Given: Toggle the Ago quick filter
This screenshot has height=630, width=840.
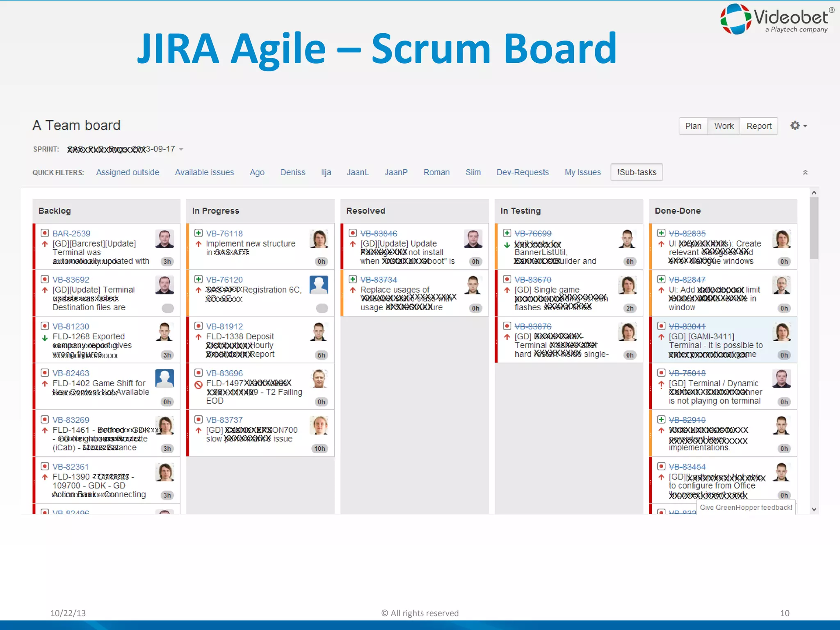Looking at the screenshot, I should [257, 172].
